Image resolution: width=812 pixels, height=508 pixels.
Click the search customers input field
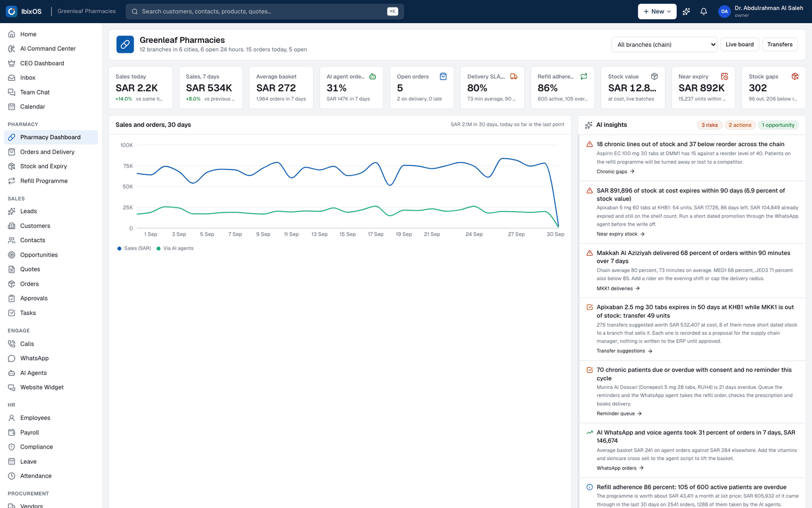[x=264, y=11]
